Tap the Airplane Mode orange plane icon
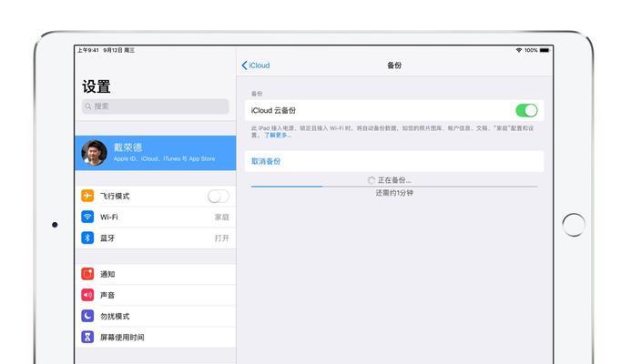 click(87, 196)
